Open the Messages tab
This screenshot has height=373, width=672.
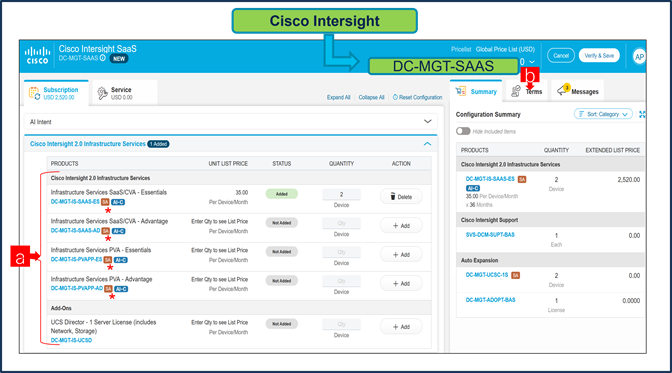(x=577, y=91)
